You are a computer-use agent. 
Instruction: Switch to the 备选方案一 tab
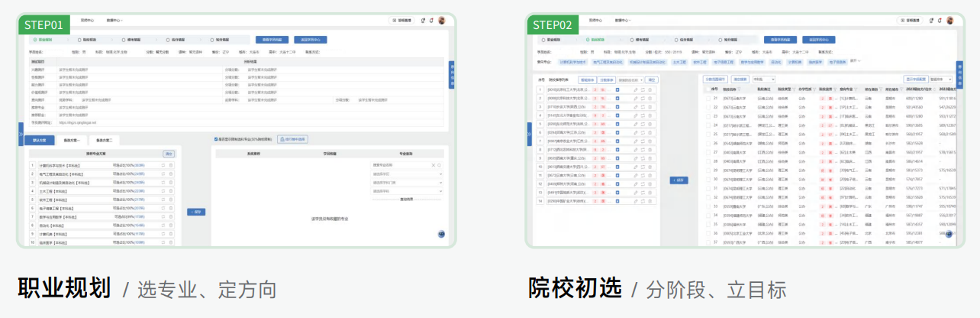[x=72, y=141]
